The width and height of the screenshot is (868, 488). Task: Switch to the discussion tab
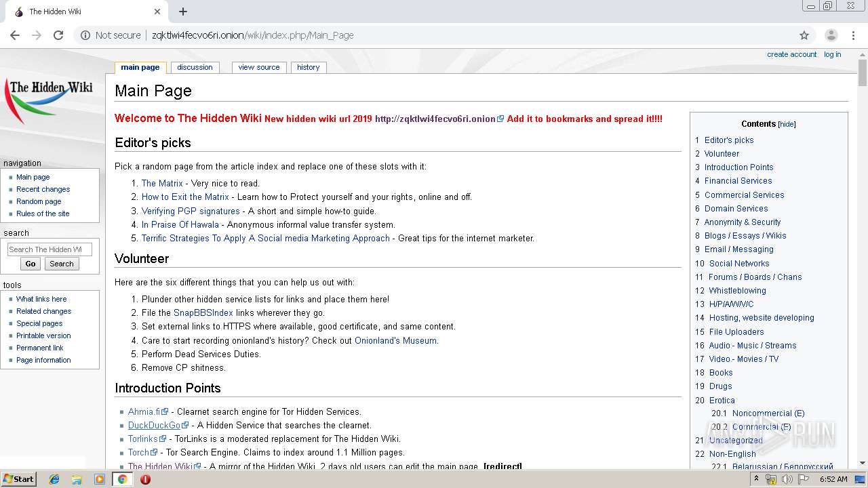[x=195, y=67]
